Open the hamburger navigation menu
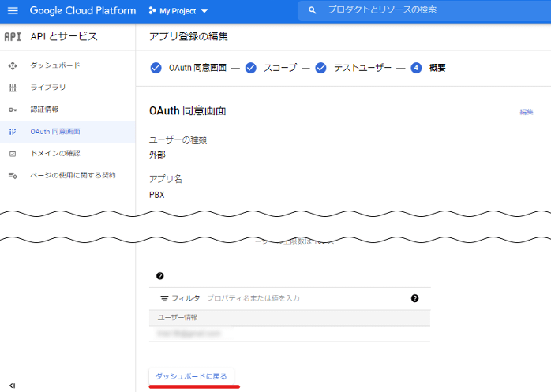 (x=13, y=10)
